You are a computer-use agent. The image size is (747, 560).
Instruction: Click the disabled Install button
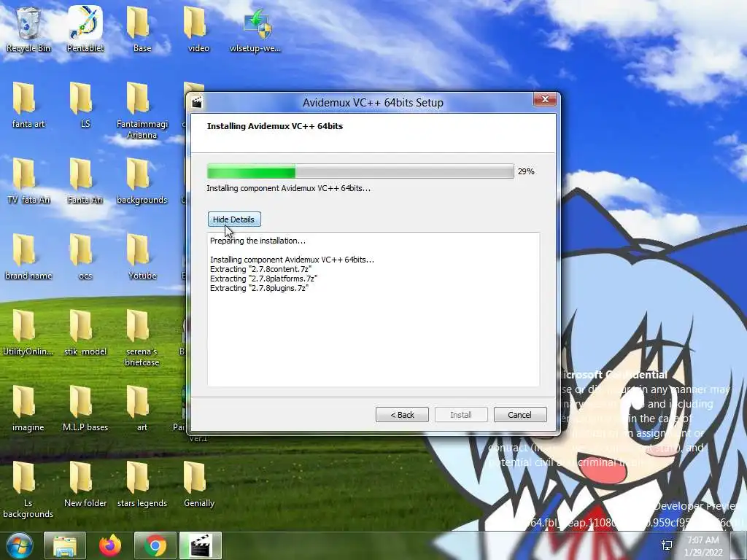coord(461,415)
